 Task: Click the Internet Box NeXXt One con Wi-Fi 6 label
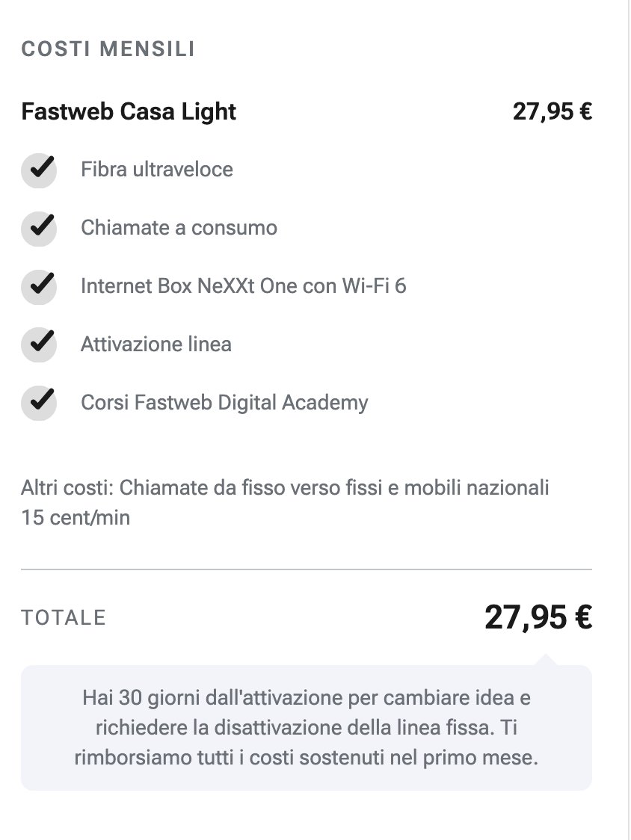click(x=243, y=285)
